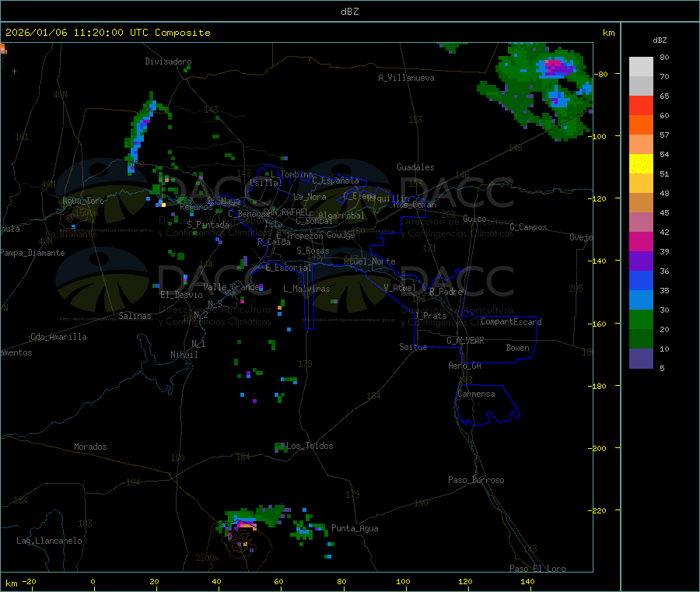Click the Atuel_Norte map label
The height and width of the screenshot is (592, 700).
tap(369, 261)
